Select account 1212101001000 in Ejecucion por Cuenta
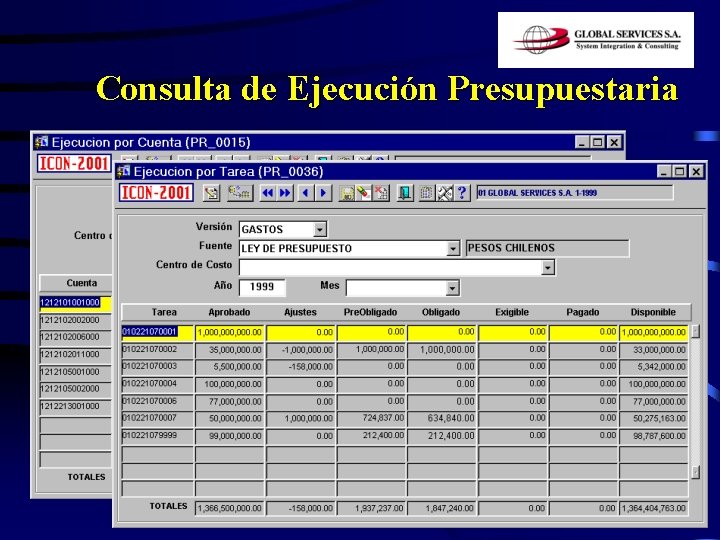The width and height of the screenshot is (720, 540). pos(76,303)
